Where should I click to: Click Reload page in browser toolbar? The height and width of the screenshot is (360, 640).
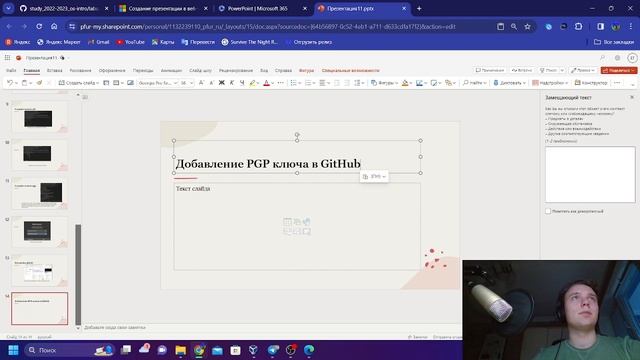pos(39,27)
